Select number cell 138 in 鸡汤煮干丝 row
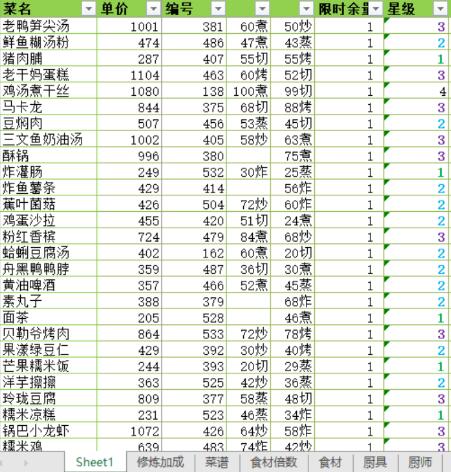This screenshot has height=472, width=451. 194,91
